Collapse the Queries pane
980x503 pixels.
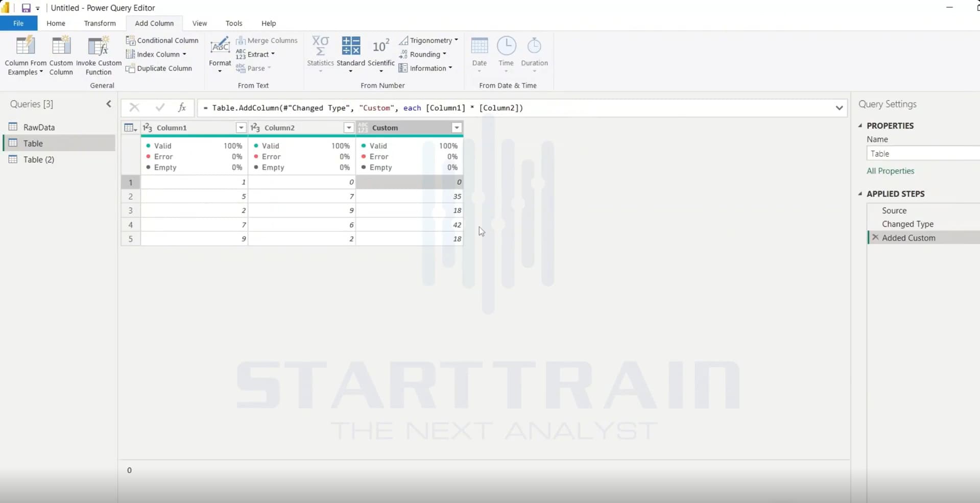[x=108, y=104]
